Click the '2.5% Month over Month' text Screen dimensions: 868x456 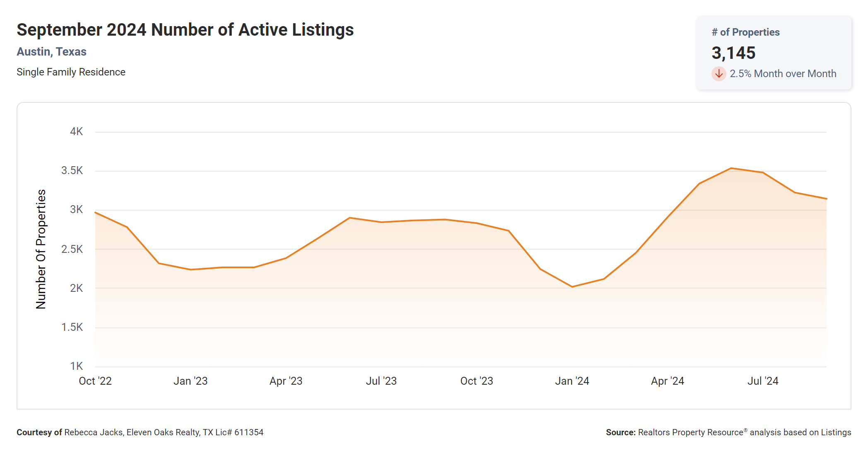pos(783,74)
